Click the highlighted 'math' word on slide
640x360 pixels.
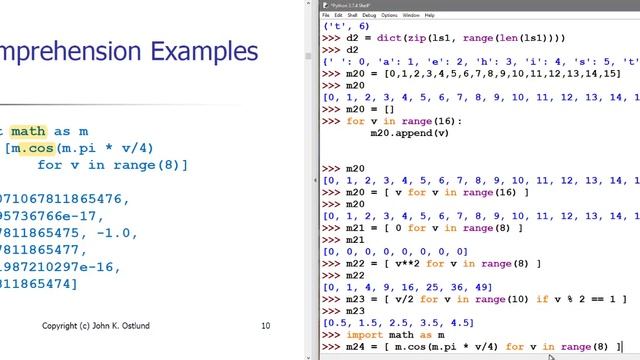coord(28,131)
